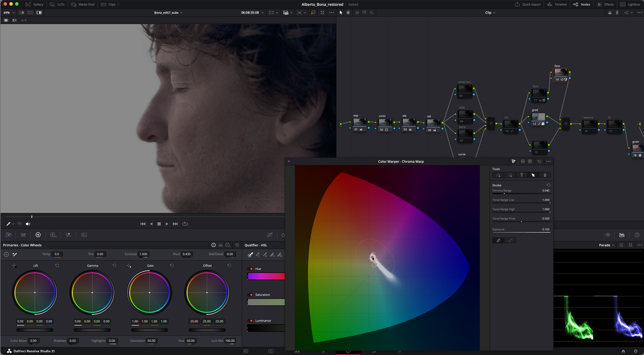Select the trash icon in Color Warper tools
Screen dimensions: 644x355
coord(545,175)
